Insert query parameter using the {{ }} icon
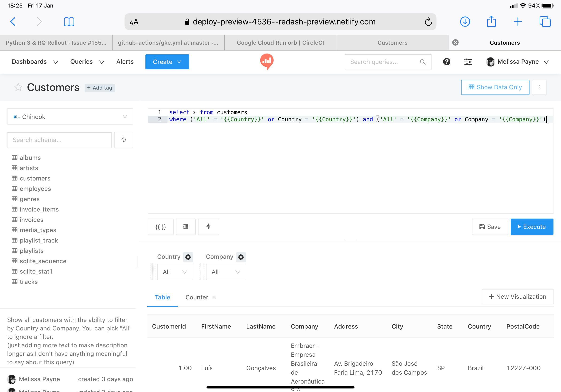The width and height of the screenshot is (561, 392). [160, 227]
